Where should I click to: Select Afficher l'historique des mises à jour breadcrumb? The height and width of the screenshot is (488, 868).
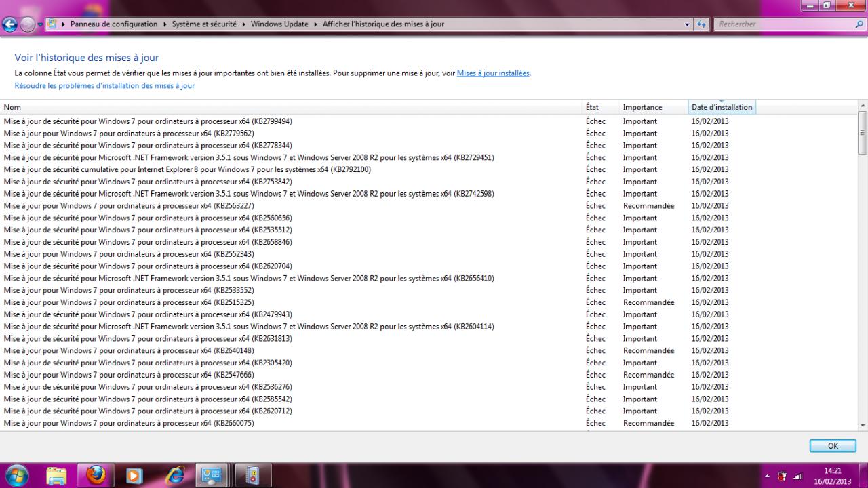(x=383, y=24)
